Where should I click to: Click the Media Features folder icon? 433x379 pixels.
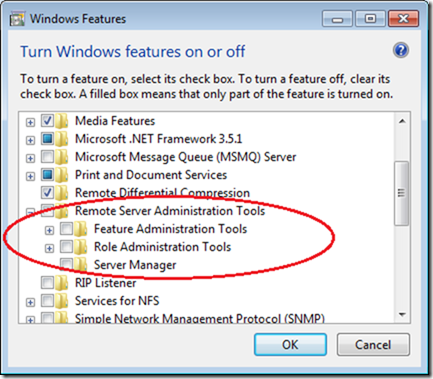62,121
